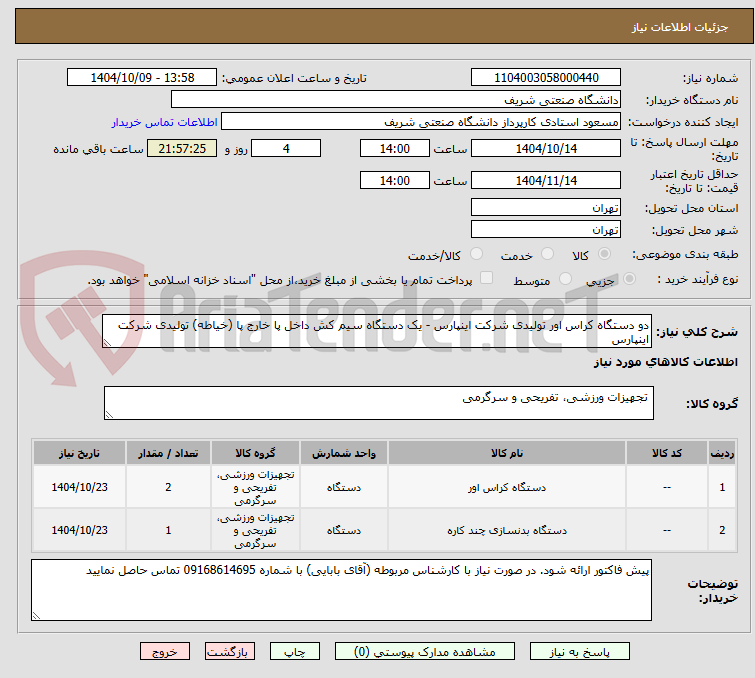Click the شهر محل تحویل تهران field
Image resolution: width=755 pixels, height=678 pixels.
[x=546, y=230]
